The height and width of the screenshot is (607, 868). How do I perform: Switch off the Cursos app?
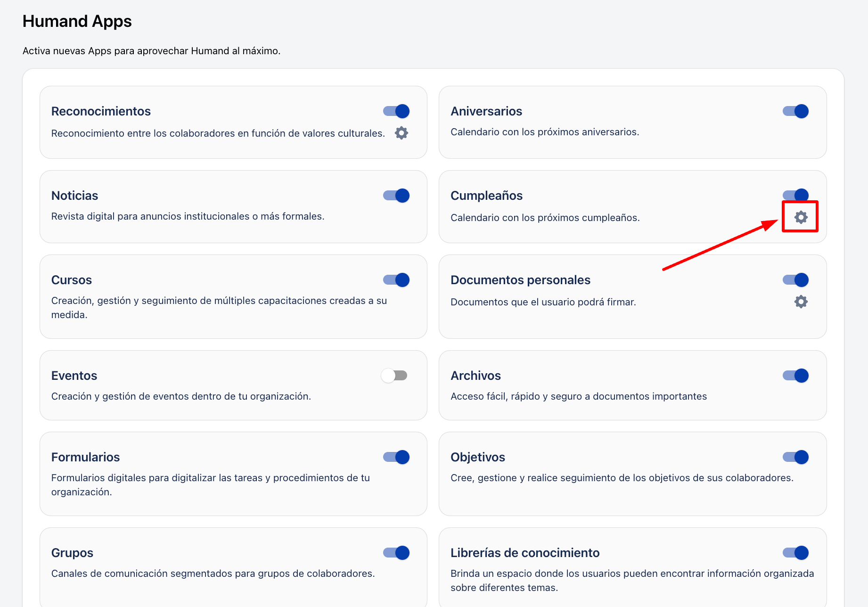pos(396,280)
